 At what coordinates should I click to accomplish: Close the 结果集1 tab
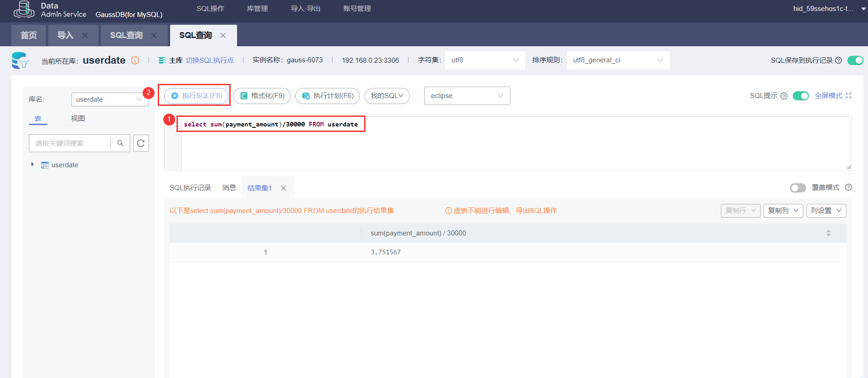click(283, 188)
